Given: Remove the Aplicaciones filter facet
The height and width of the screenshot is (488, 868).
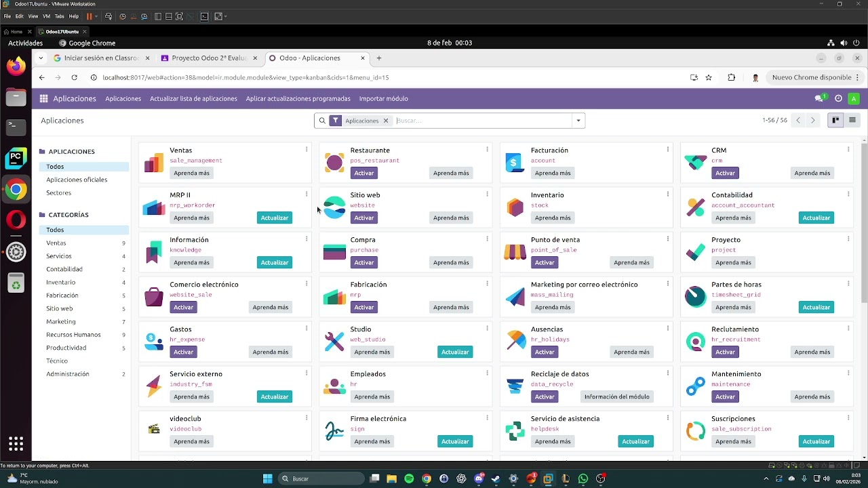Looking at the screenshot, I should 386,121.
